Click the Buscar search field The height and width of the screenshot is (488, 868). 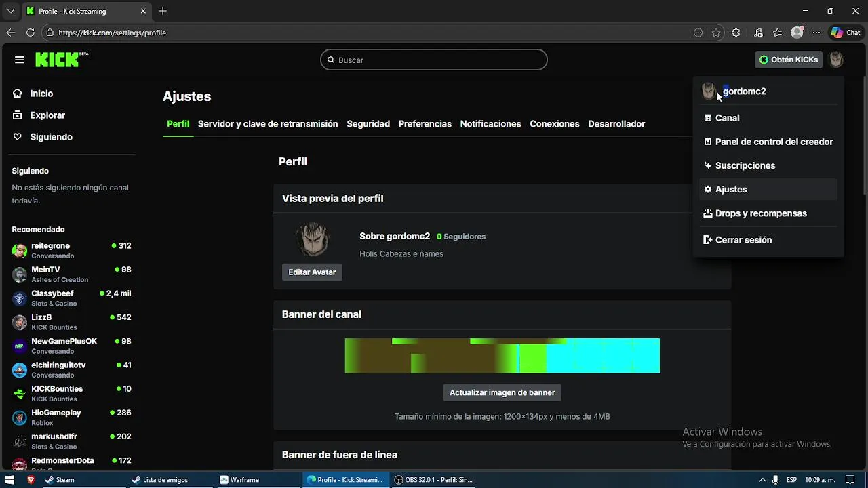click(x=434, y=60)
